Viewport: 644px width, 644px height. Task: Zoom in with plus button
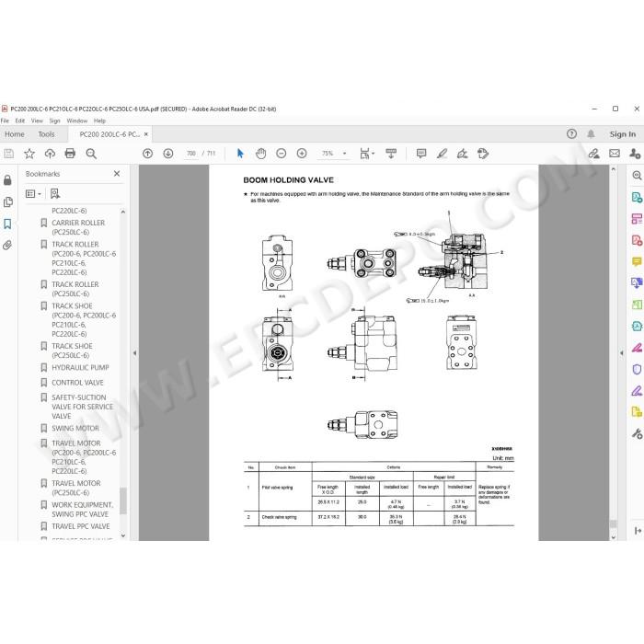(302, 154)
